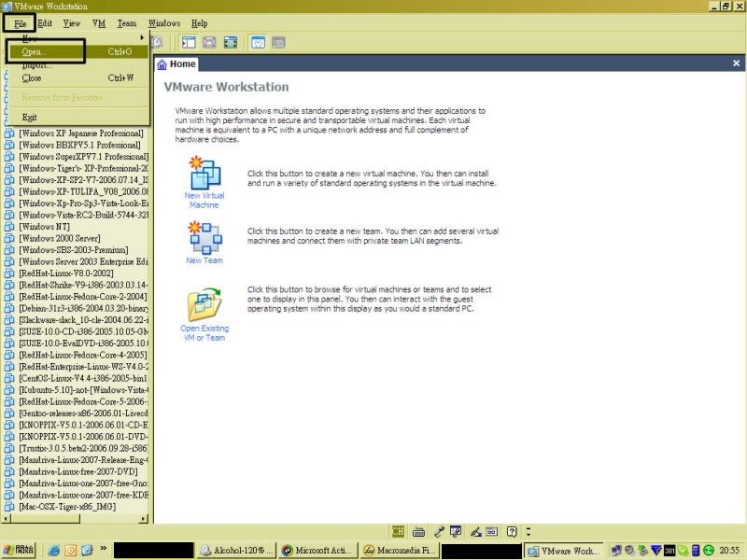Image resolution: width=747 pixels, height=560 pixels.
Task: Click the blue phone-shaped tray icon
Action: pos(695,551)
